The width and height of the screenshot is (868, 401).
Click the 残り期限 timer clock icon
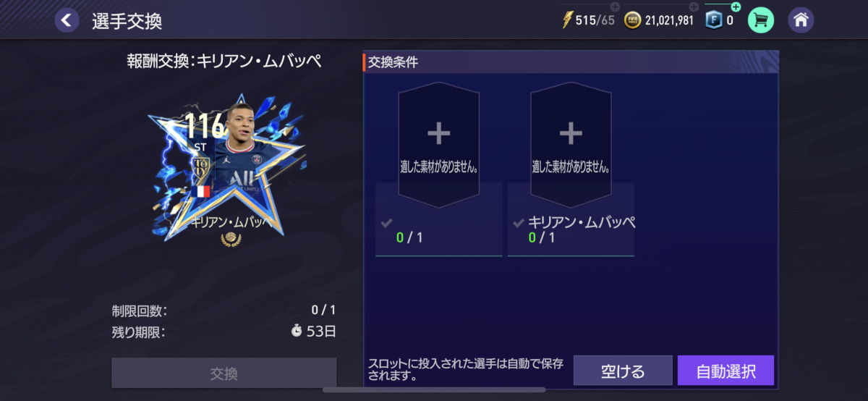point(297,332)
